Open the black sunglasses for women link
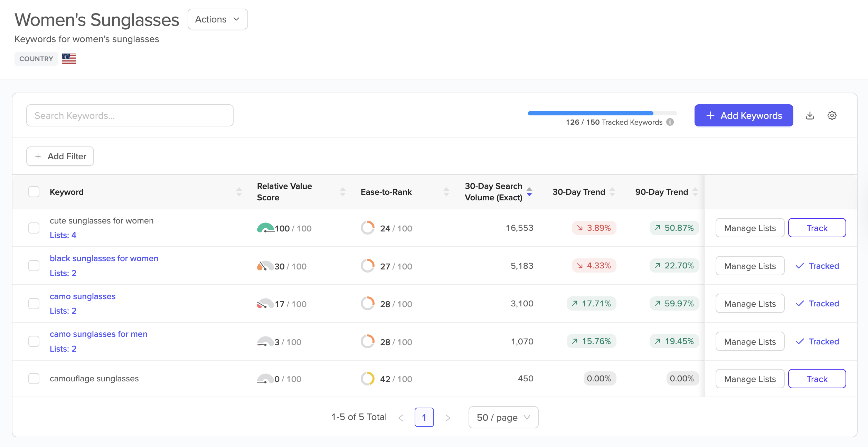 click(104, 258)
